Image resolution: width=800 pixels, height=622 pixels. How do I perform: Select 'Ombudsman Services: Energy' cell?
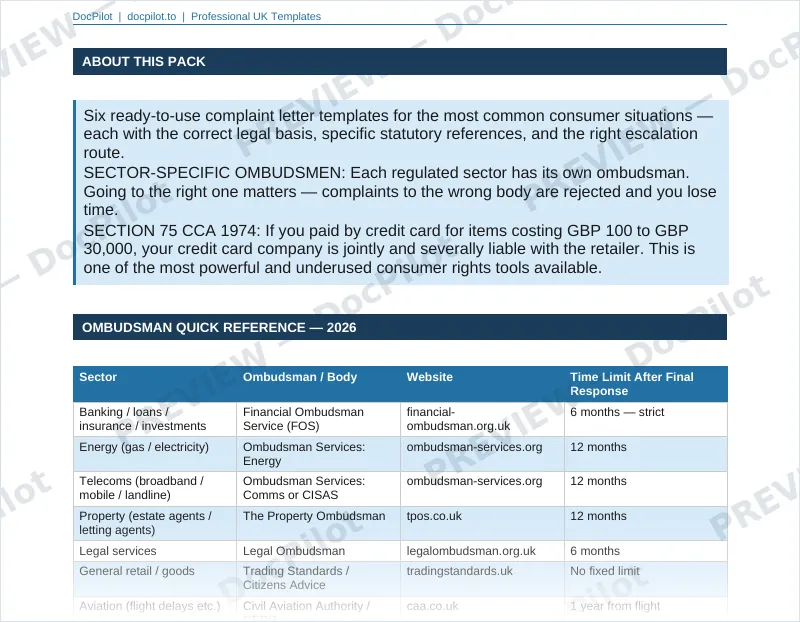318,454
